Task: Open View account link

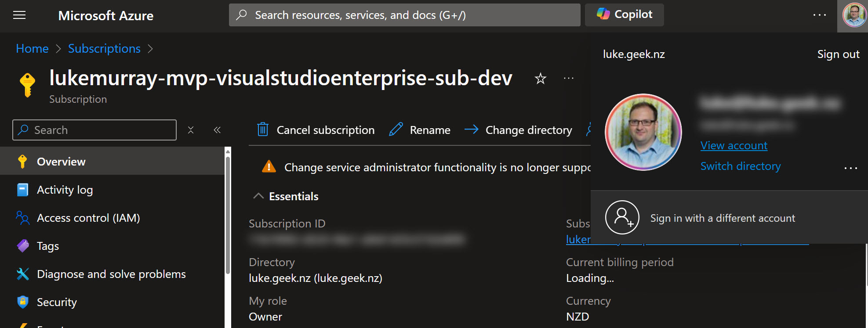Action: click(x=734, y=145)
